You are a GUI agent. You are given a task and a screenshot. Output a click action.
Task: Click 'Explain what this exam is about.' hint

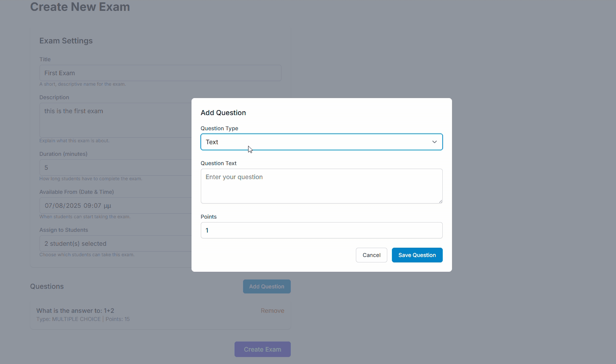[74, 141]
